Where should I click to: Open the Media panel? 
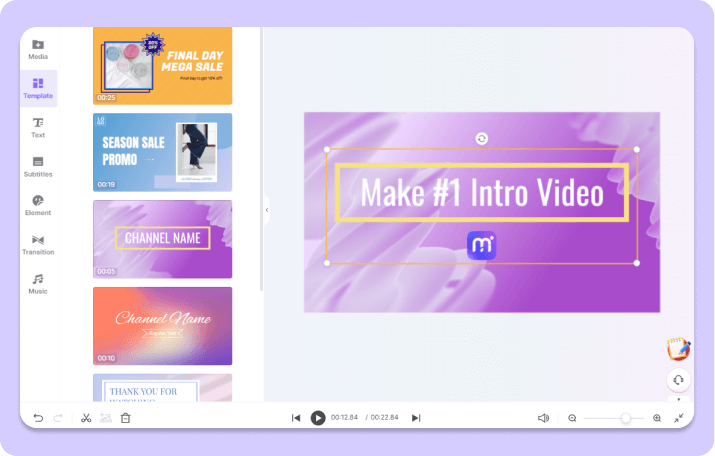38,49
